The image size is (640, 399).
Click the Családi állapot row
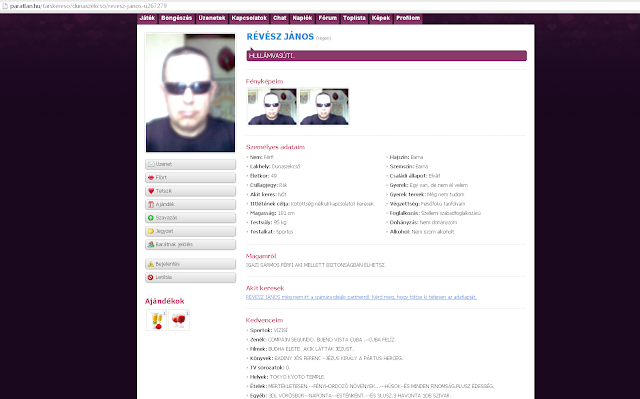point(413,176)
